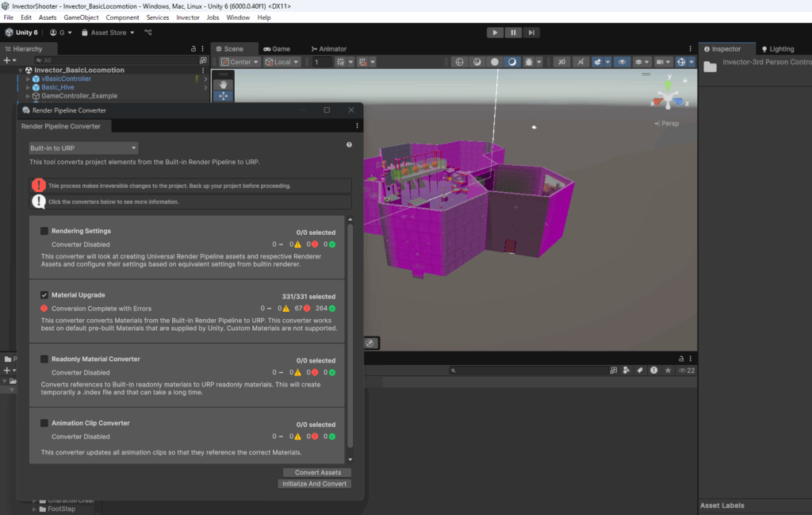Click the Convert Assets button
Screen dimensions: 812x515
click(317, 472)
